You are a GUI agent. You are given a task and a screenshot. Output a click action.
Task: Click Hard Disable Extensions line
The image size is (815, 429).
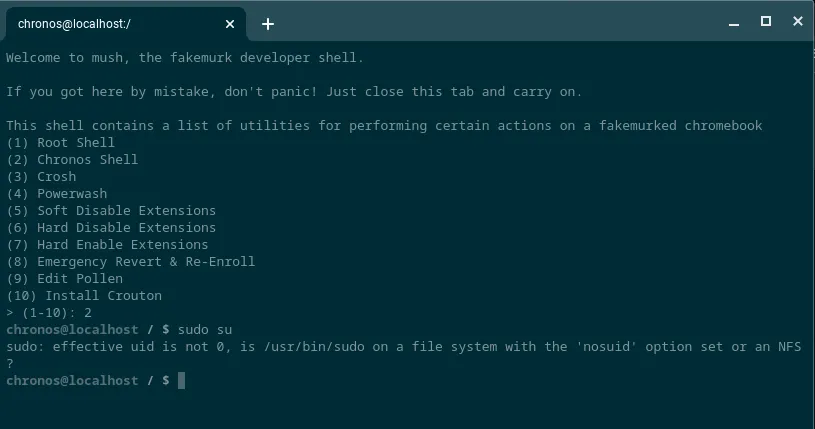click(111, 228)
